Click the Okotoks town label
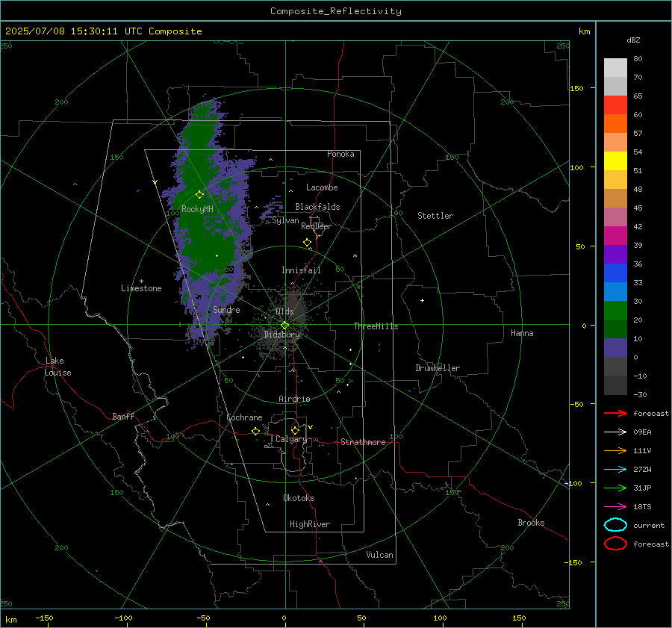672x628 pixels. tap(299, 498)
